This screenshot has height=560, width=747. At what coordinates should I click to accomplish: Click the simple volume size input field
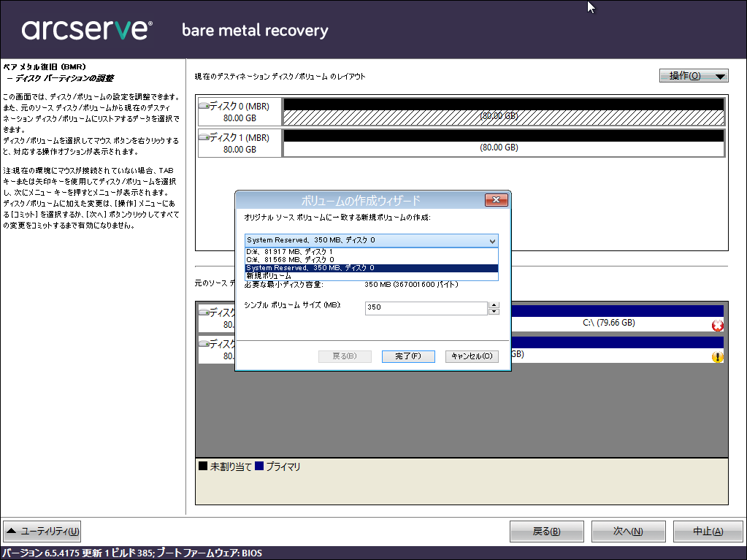tap(426, 308)
